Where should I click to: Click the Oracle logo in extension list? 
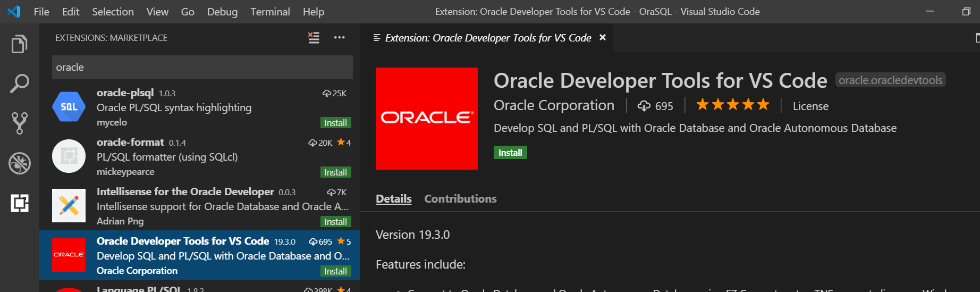pos(69,255)
